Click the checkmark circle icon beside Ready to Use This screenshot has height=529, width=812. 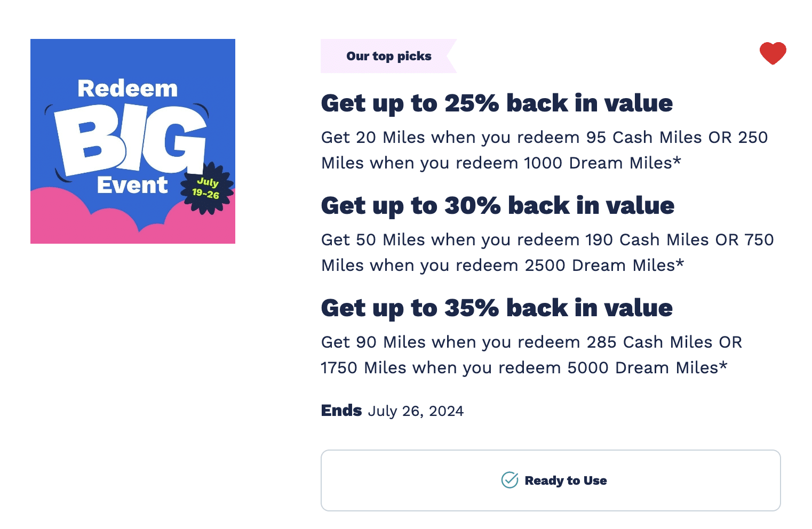click(510, 480)
